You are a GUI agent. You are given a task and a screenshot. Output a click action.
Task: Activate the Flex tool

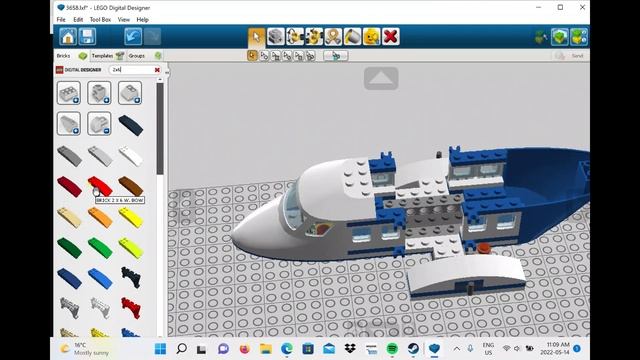point(333,37)
